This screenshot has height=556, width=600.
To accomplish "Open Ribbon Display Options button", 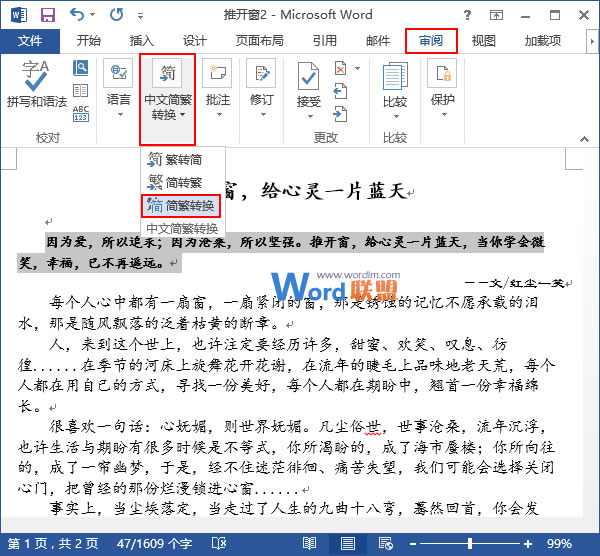I will 496,15.
